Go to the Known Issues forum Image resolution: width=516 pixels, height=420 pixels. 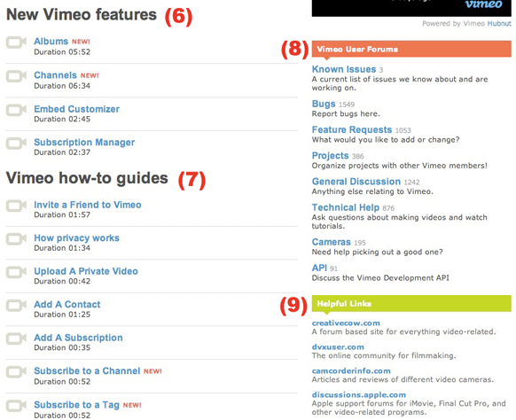point(344,69)
